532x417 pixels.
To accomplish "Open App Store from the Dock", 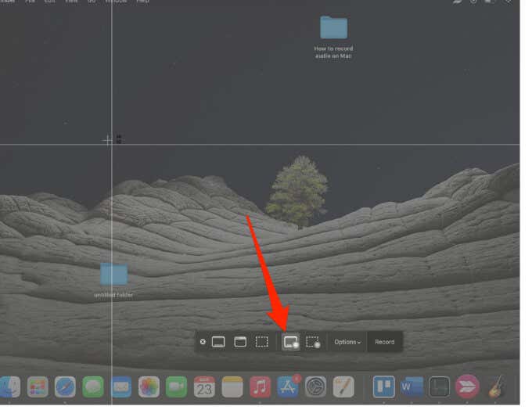I will [x=288, y=386].
